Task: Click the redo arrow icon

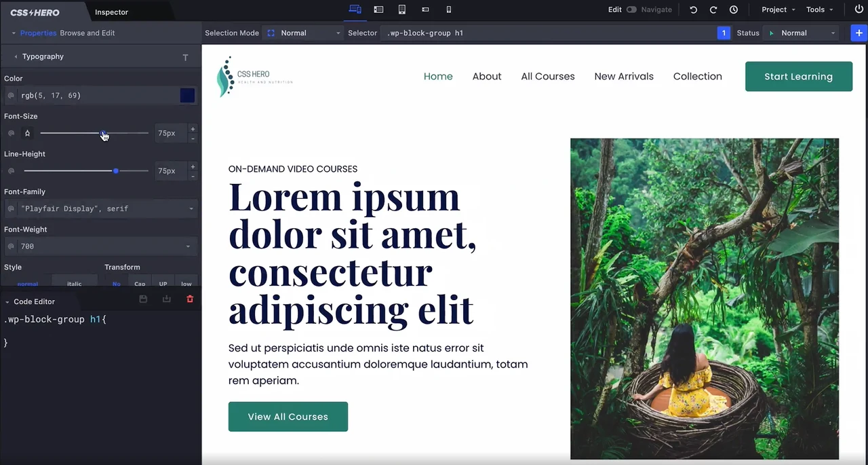Action: (x=713, y=10)
